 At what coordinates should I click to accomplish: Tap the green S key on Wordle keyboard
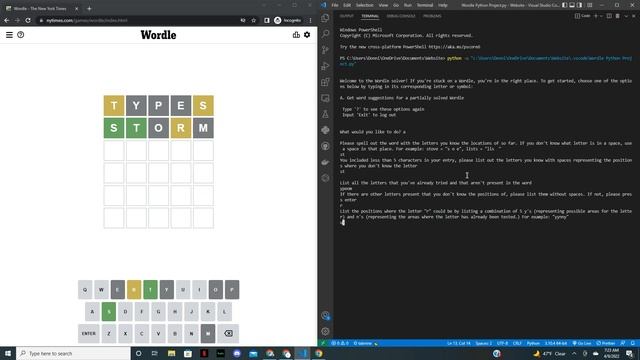coord(109,311)
